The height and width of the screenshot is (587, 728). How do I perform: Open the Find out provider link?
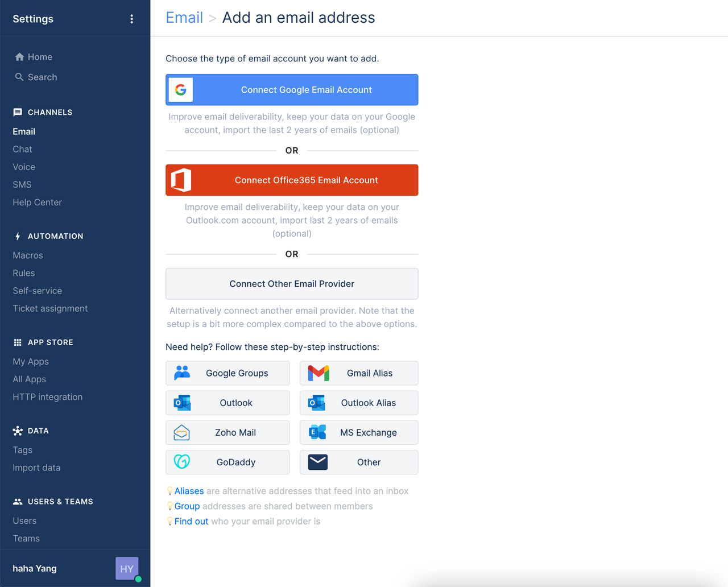tap(191, 521)
